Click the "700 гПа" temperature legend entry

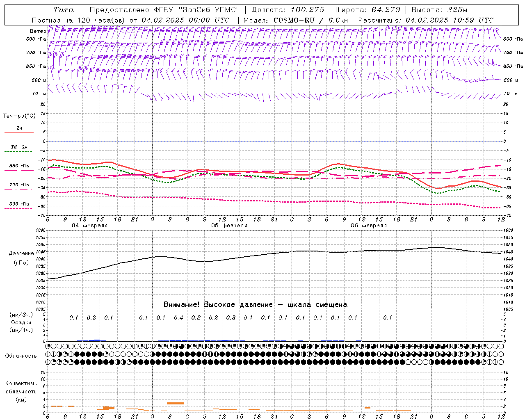(19, 185)
